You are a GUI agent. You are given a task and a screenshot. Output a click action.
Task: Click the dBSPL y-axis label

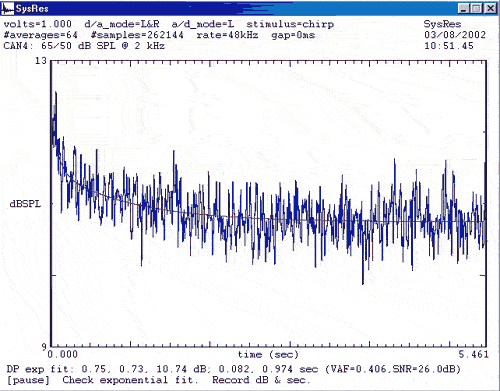click(x=25, y=204)
